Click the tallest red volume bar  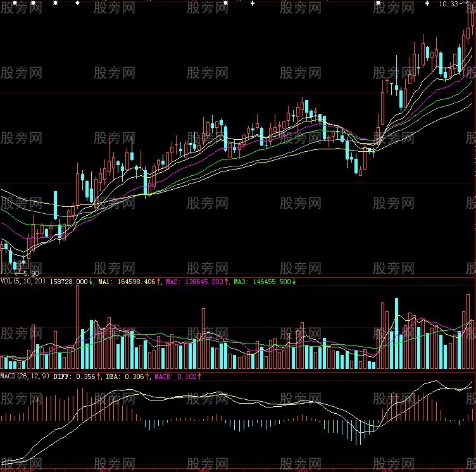click(77, 327)
